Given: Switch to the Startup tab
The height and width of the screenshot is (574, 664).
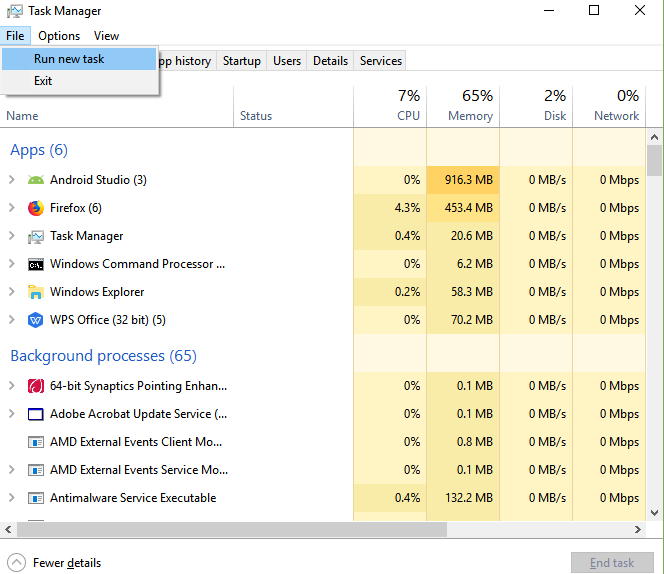Looking at the screenshot, I should click(x=241, y=61).
